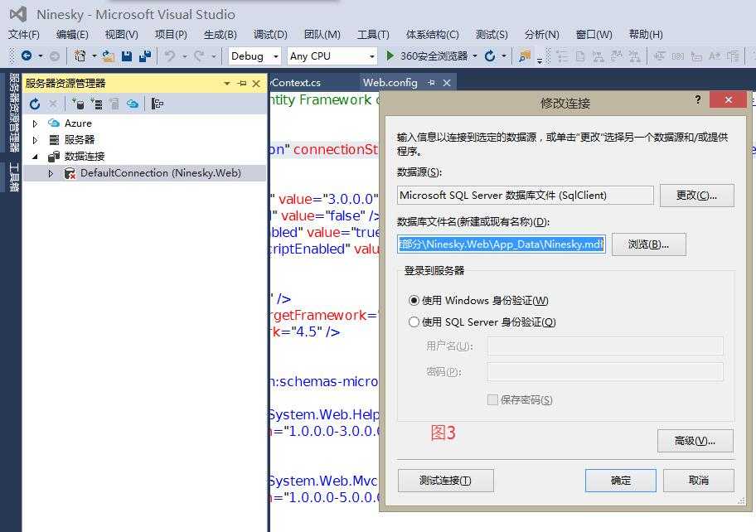The width and height of the screenshot is (756, 532).
Task: Click the Visual Studio logo icon
Action: pos(18,14)
